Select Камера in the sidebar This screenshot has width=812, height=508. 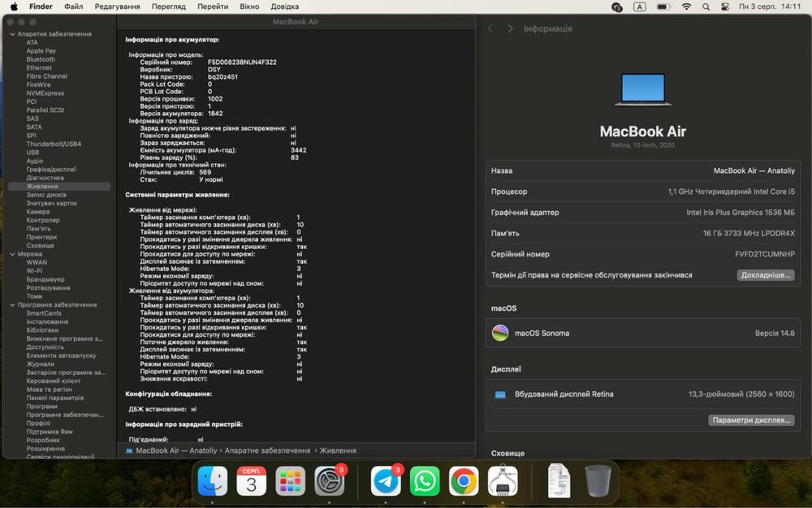click(38, 212)
